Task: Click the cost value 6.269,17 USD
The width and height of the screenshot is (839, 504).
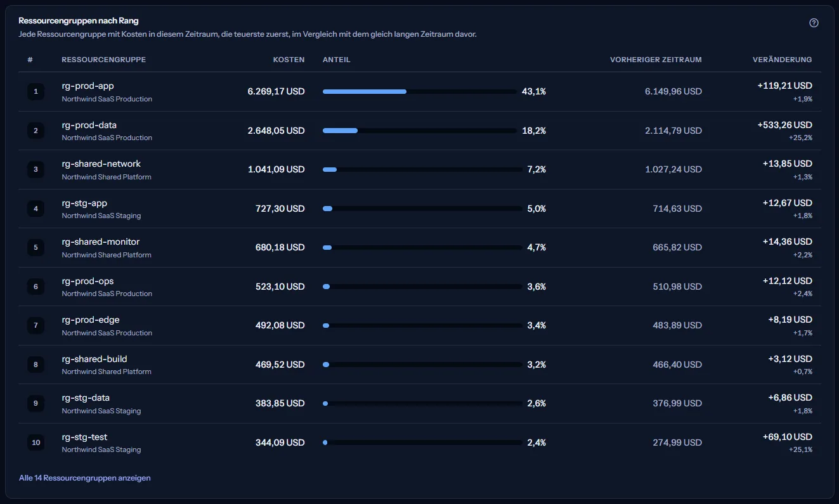Action: point(276,91)
